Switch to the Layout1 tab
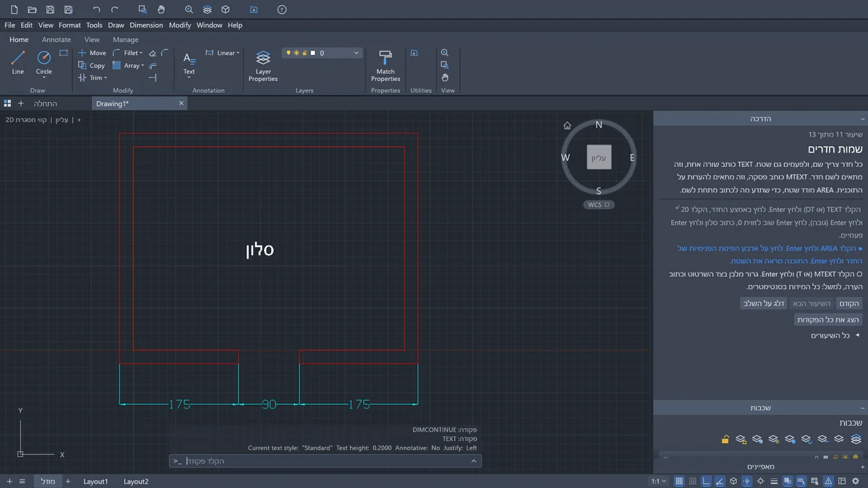 coord(95,481)
